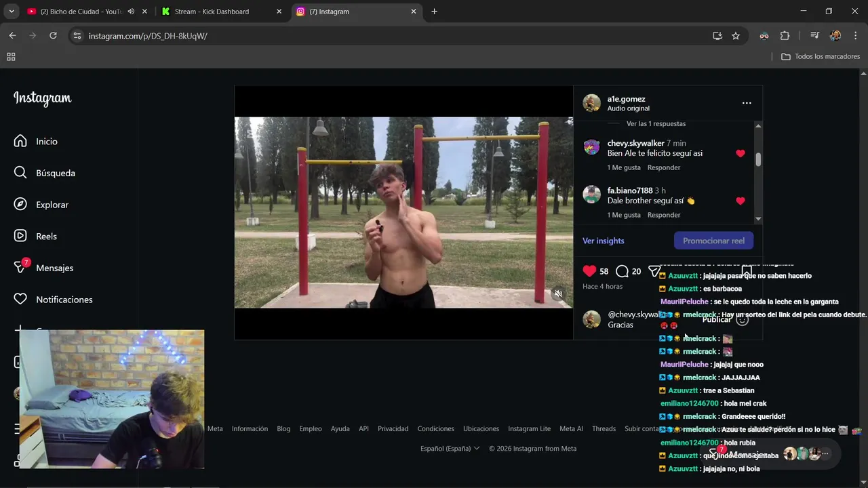Open Explorar compass icon in sidebar
This screenshot has height=488, width=868.
coord(20,204)
